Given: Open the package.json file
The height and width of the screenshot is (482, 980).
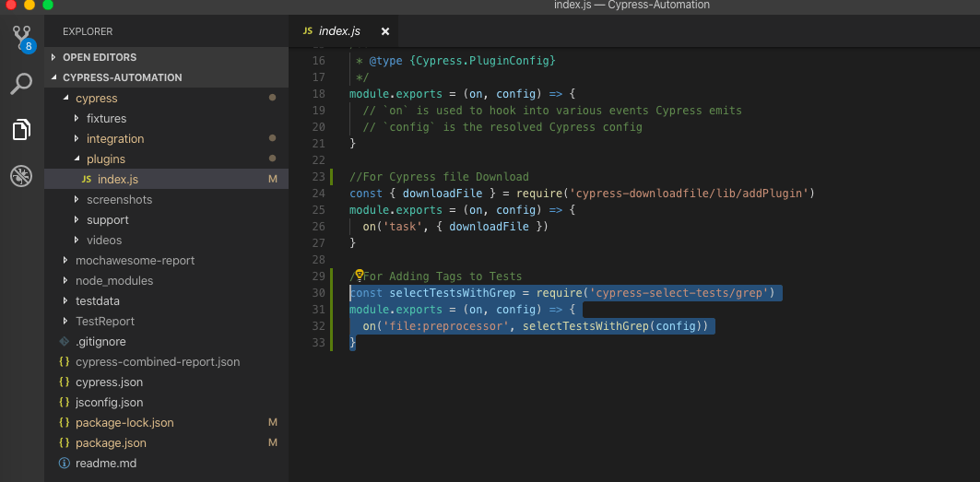Looking at the screenshot, I should [166, 443].
